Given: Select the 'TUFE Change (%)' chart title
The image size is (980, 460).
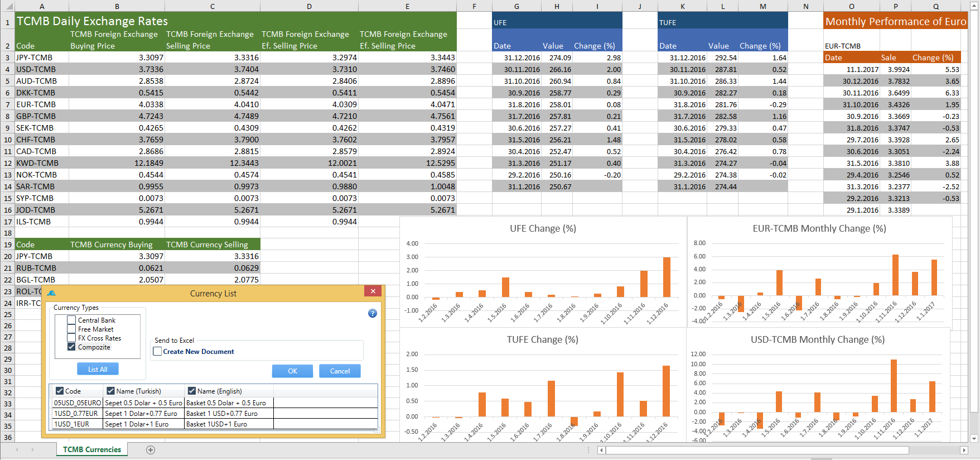Looking at the screenshot, I should tap(542, 339).
